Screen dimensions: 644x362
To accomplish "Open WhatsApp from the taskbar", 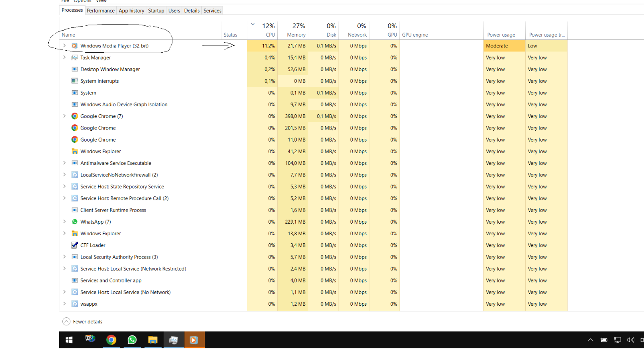I will (x=132, y=340).
